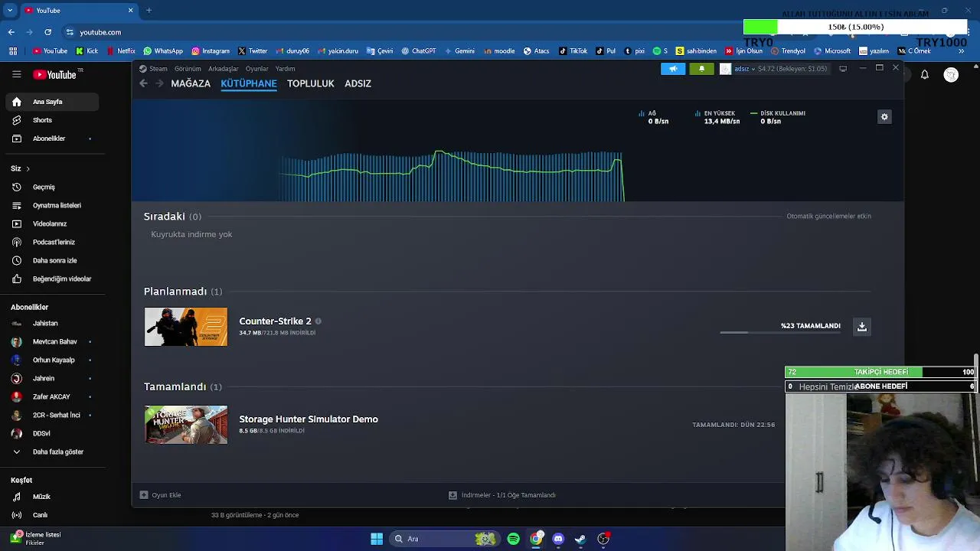This screenshot has width=980, height=551.
Task: Show more bookmarks overflow chevron
Action: tap(962, 51)
